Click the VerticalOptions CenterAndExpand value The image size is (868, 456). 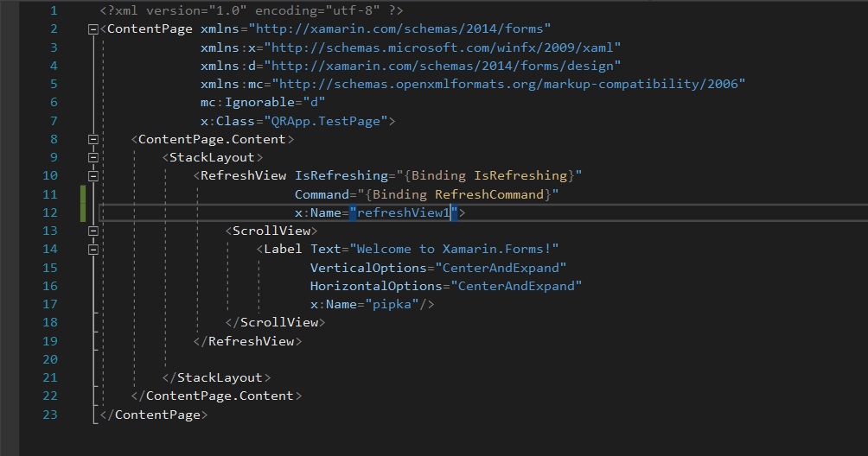point(501,268)
